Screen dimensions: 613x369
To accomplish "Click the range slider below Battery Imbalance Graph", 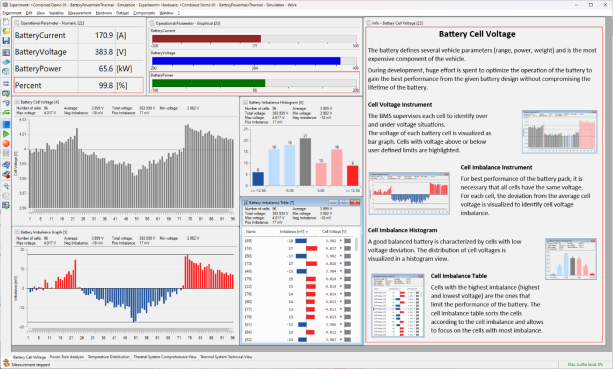I will click(131, 330).
